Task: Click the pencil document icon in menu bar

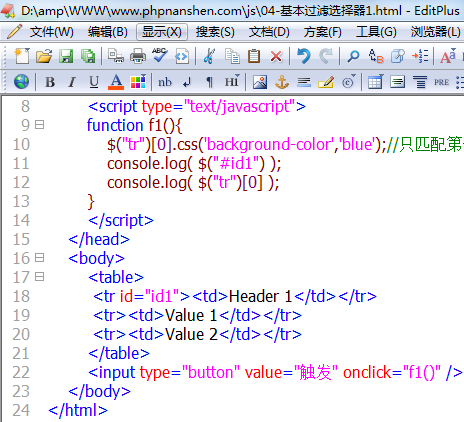Action: pos(14,32)
